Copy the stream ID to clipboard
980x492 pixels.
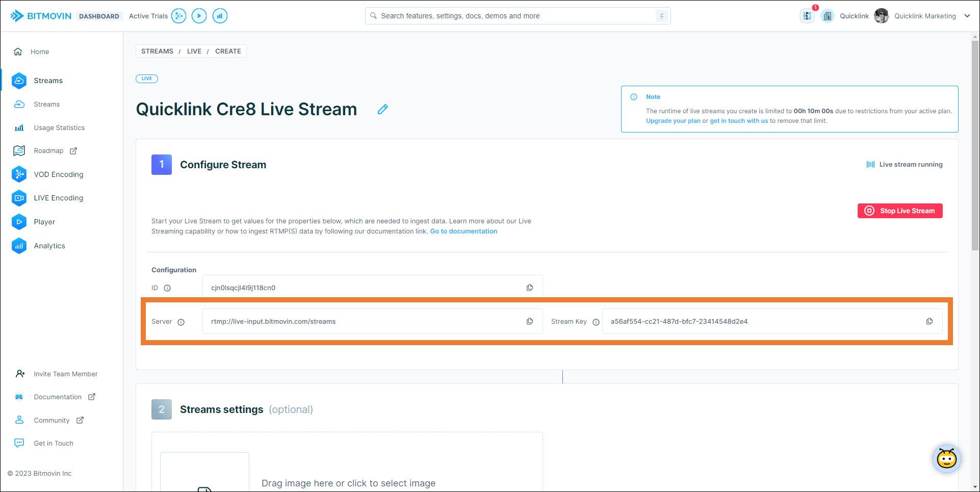pyautogui.click(x=530, y=288)
